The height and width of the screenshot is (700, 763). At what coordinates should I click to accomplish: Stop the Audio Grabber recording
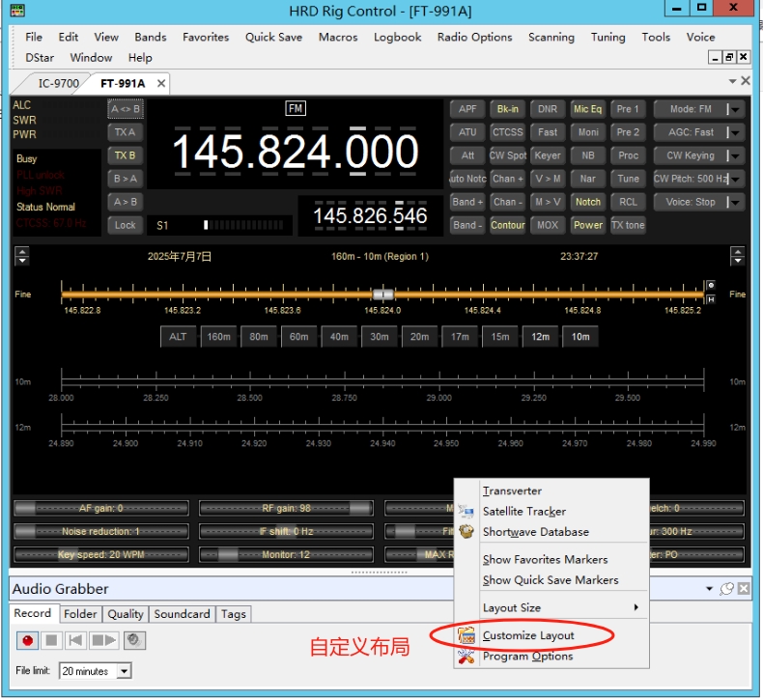[x=51, y=641]
